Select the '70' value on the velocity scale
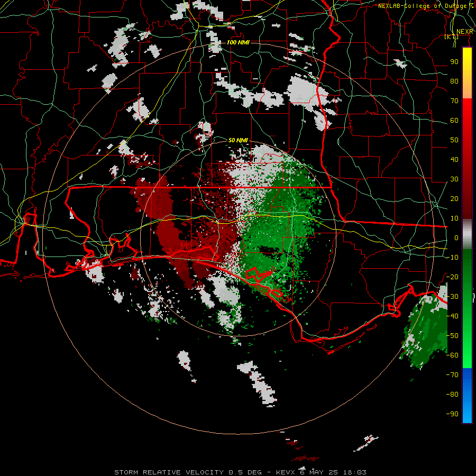The image size is (476, 476). [454, 101]
